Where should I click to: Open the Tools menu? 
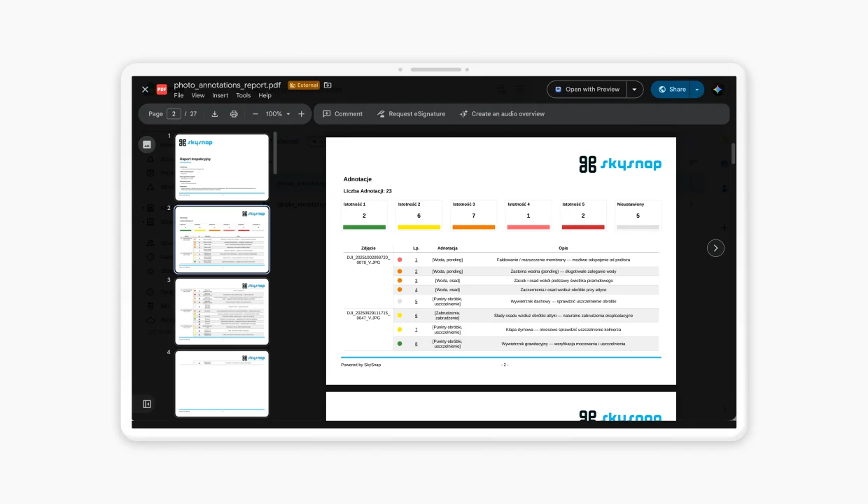pos(244,96)
